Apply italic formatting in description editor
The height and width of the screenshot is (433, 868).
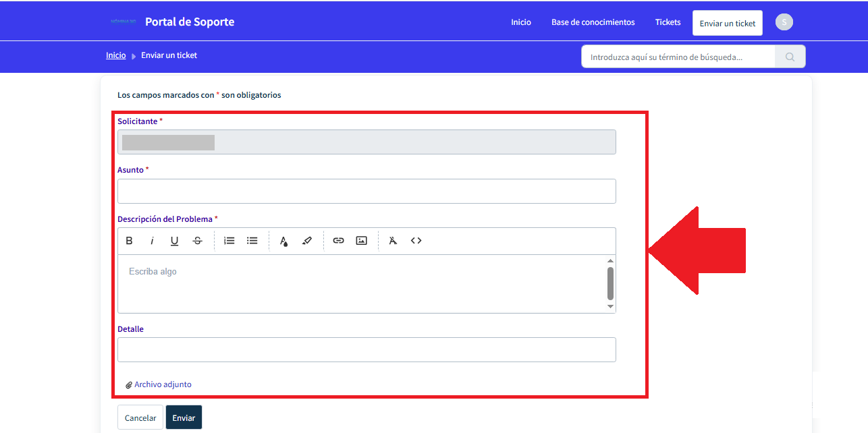[152, 241]
